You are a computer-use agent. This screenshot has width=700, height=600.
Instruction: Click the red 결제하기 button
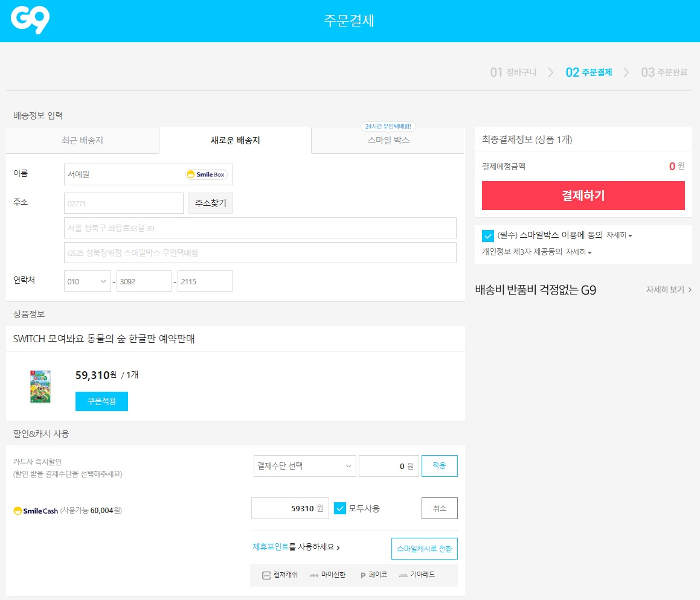click(x=583, y=196)
